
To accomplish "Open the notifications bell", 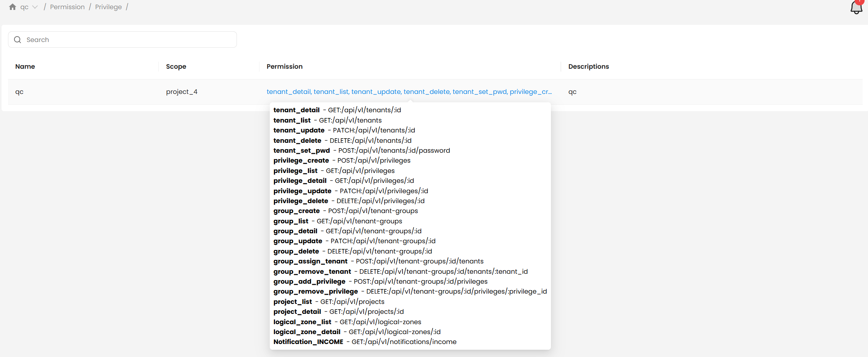I will pyautogui.click(x=856, y=7).
